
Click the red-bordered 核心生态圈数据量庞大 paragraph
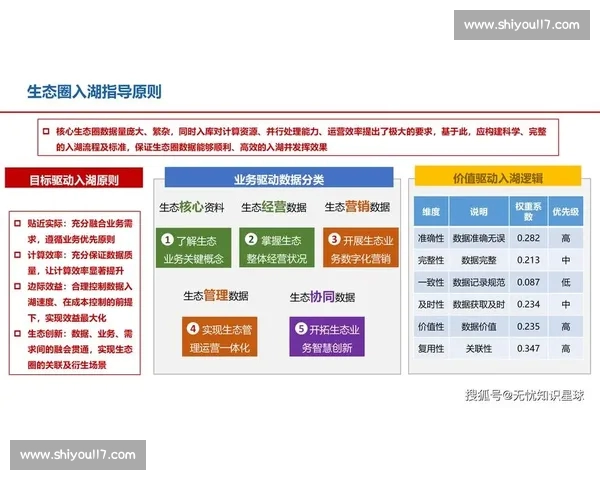pyautogui.click(x=298, y=137)
